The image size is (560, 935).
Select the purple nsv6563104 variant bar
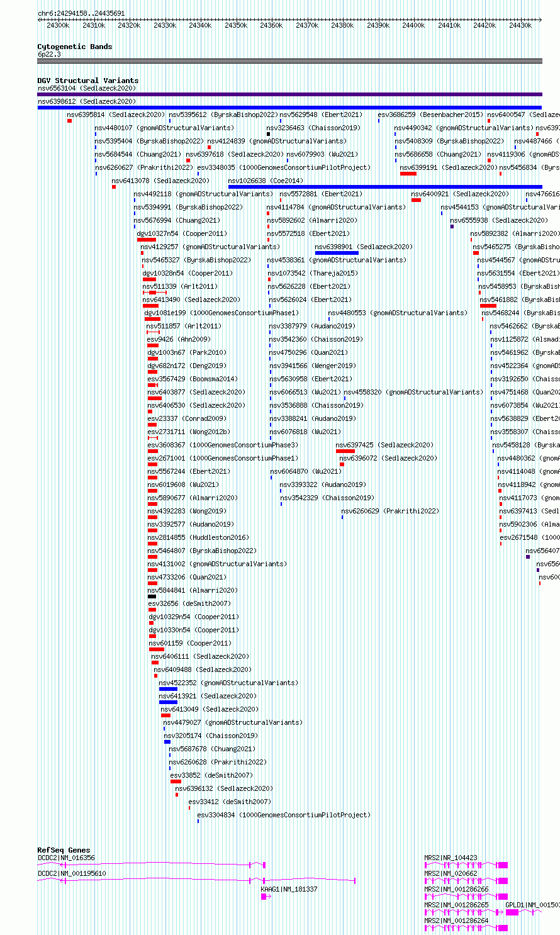(x=289, y=94)
